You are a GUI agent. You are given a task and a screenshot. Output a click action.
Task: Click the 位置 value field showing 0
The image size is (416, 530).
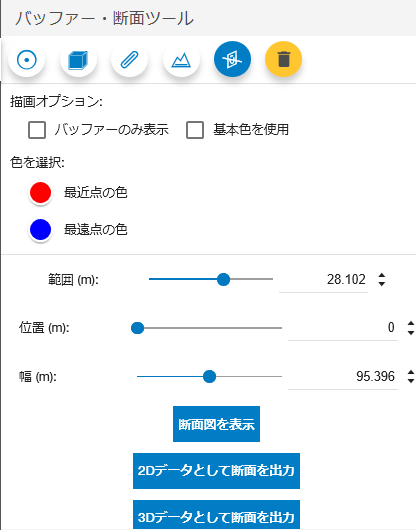[x=343, y=328]
